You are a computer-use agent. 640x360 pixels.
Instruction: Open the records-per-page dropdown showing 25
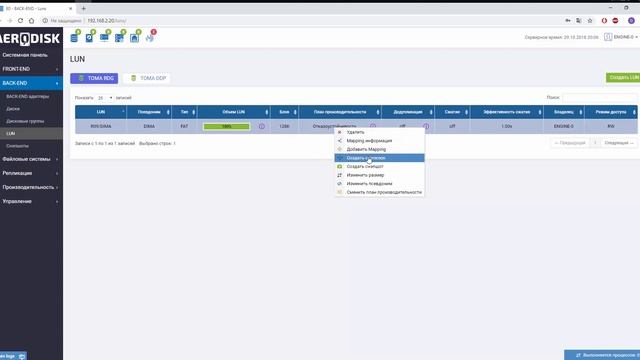click(x=105, y=98)
